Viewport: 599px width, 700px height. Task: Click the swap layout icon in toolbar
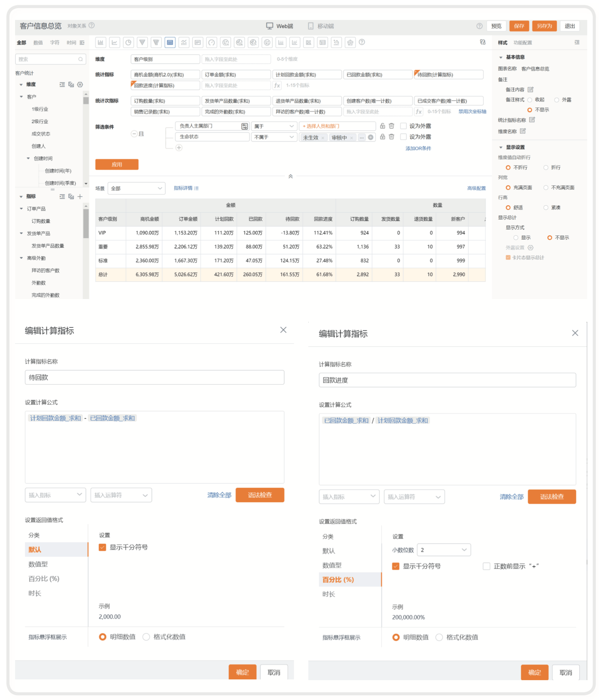tap(483, 42)
